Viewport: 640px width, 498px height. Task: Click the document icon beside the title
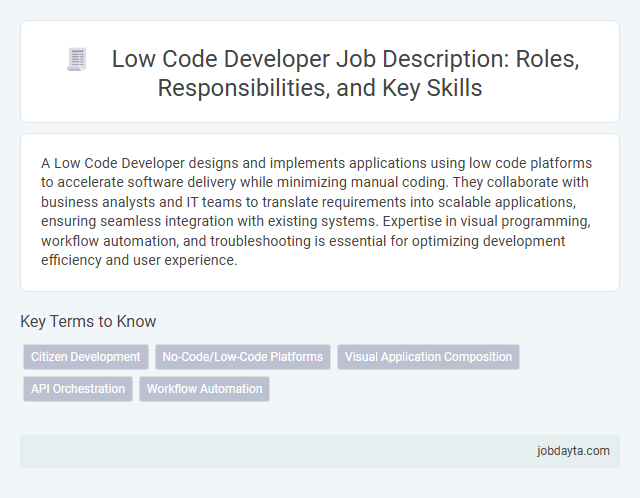tap(77, 59)
